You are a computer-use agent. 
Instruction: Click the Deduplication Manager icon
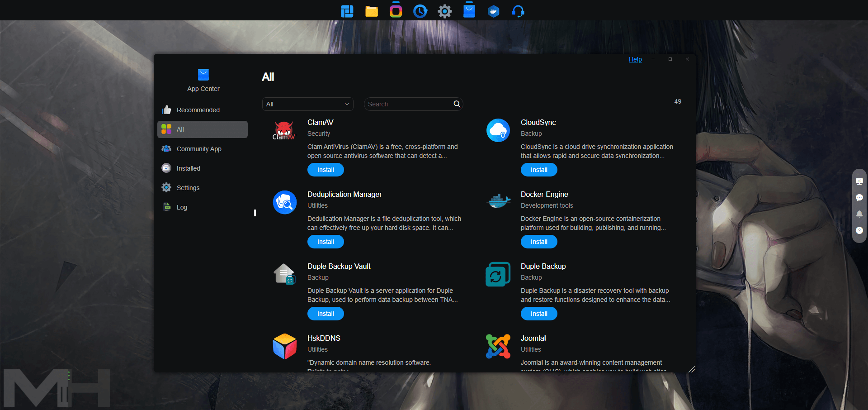click(x=285, y=202)
